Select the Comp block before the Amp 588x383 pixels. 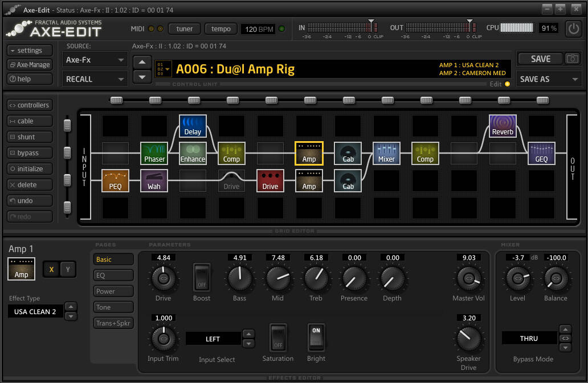click(231, 153)
